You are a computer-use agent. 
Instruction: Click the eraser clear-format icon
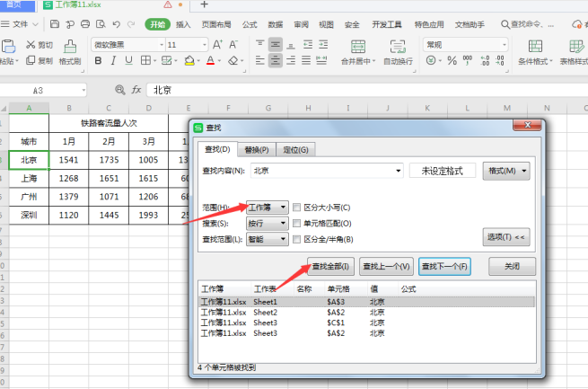click(233, 60)
